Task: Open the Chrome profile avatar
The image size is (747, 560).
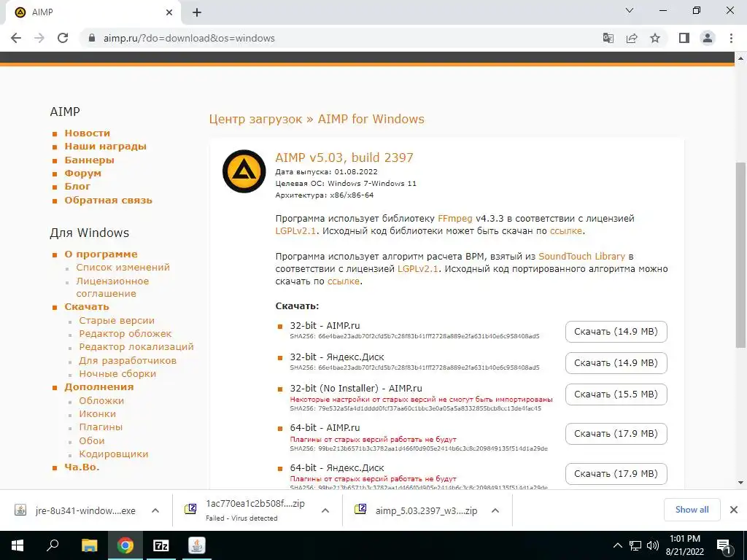Action: [708, 38]
